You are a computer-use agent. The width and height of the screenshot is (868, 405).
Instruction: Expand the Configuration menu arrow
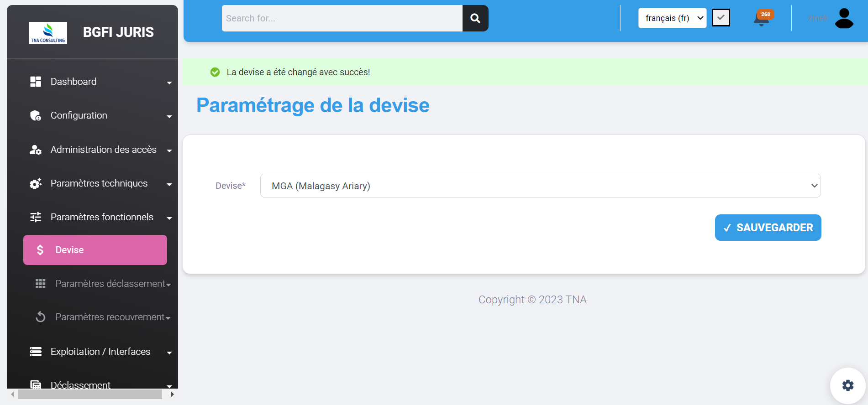coord(169,116)
